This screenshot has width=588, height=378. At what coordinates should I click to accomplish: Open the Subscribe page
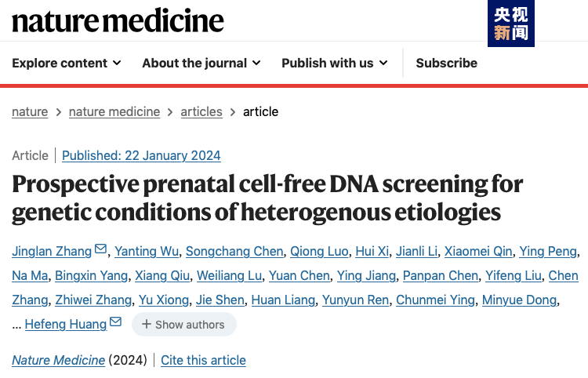pos(446,63)
